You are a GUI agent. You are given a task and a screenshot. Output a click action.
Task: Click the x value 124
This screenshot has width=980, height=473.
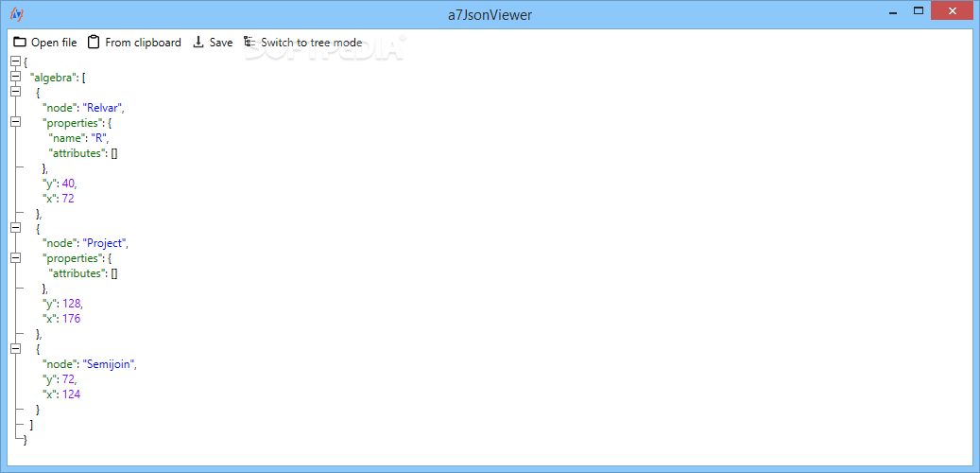click(71, 394)
